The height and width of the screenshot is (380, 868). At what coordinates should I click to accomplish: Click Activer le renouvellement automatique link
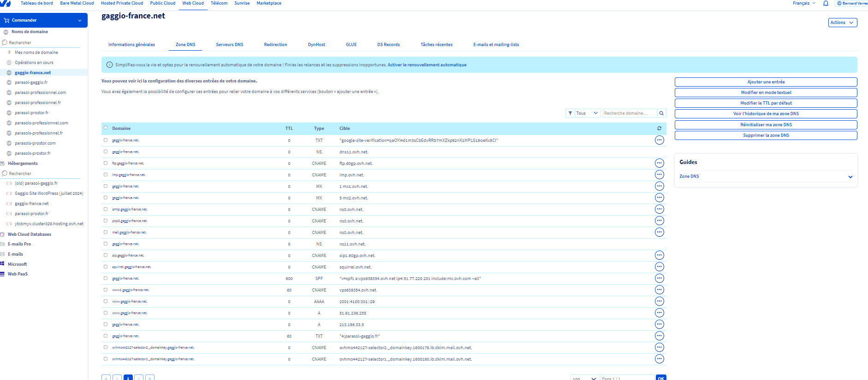(427, 65)
